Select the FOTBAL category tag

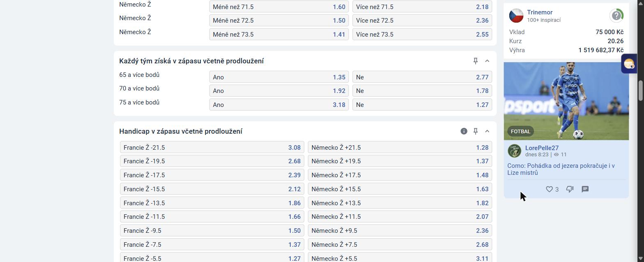520,131
